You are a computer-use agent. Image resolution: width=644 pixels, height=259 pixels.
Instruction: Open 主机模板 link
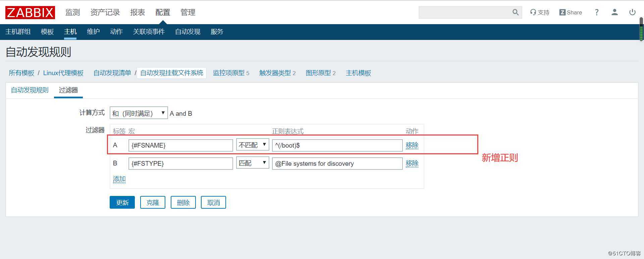click(358, 73)
